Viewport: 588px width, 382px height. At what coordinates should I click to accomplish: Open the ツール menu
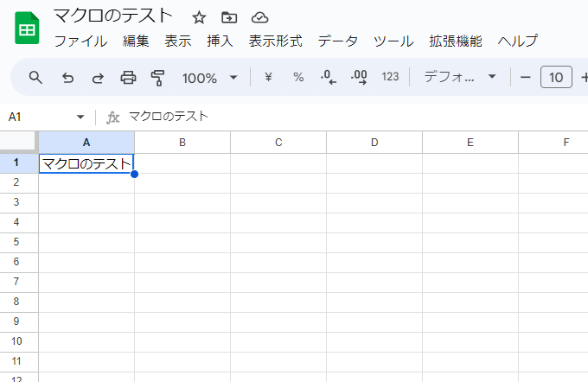[393, 41]
